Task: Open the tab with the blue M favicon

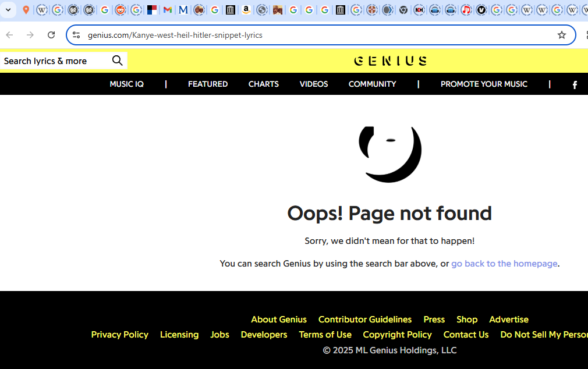Action: click(x=183, y=10)
